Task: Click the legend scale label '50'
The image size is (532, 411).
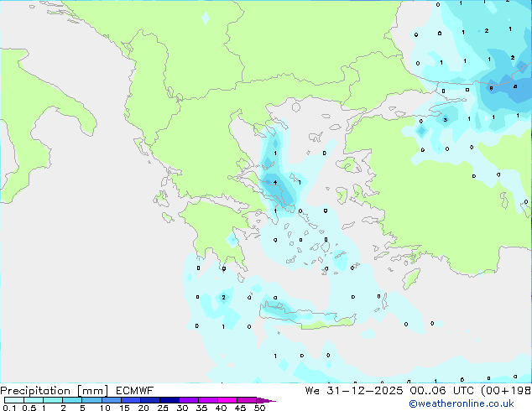Action: click(259, 408)
